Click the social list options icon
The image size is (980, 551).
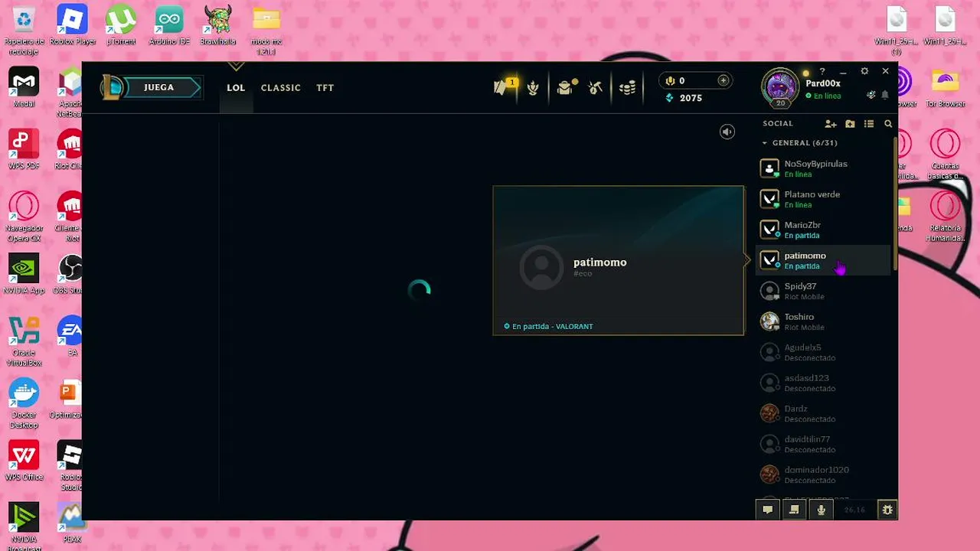[x=869, y=123]
